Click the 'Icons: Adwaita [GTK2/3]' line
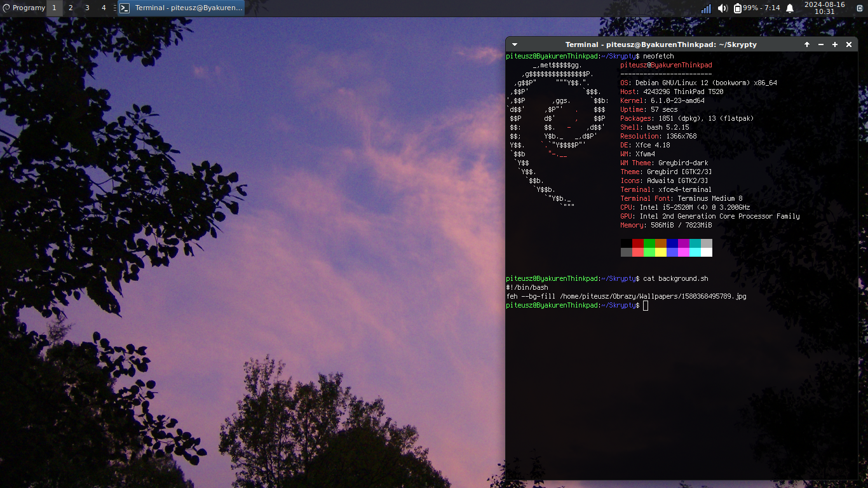Image resolution: width=868 pixels, height=488 pixels. tap(665, 181)
